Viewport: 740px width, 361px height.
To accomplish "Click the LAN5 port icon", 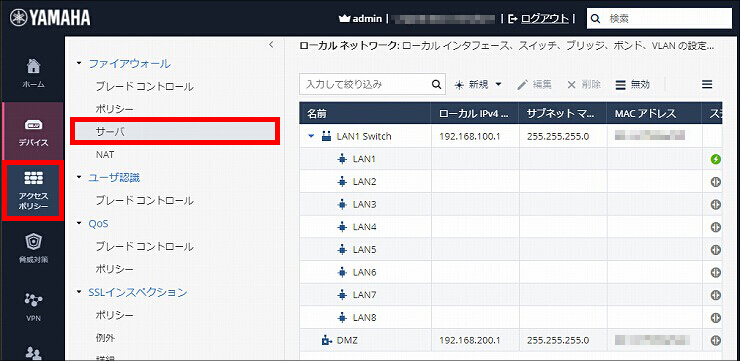I will click(343, 250).
